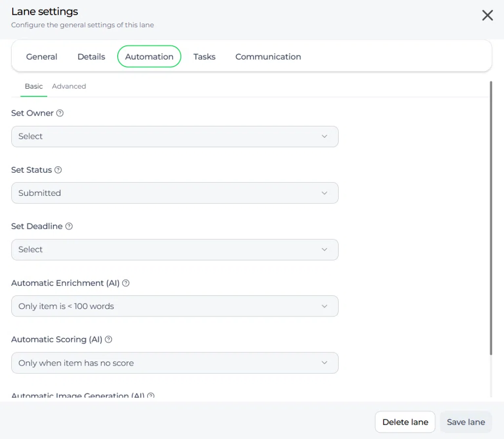504x439 pixels.
Task: Click the vertical scrollbar of the settings panel
Action: [x=491, y=218]
